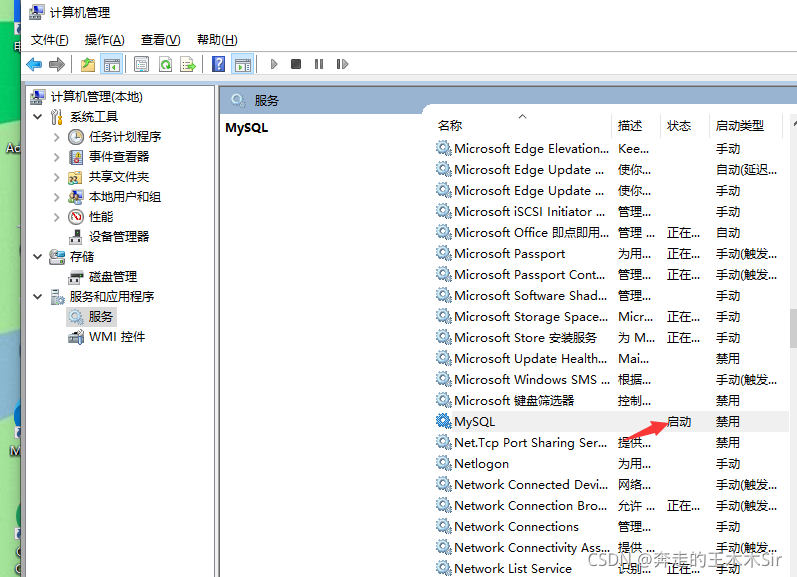Click the Up one level folder icon

coord(88,64)
